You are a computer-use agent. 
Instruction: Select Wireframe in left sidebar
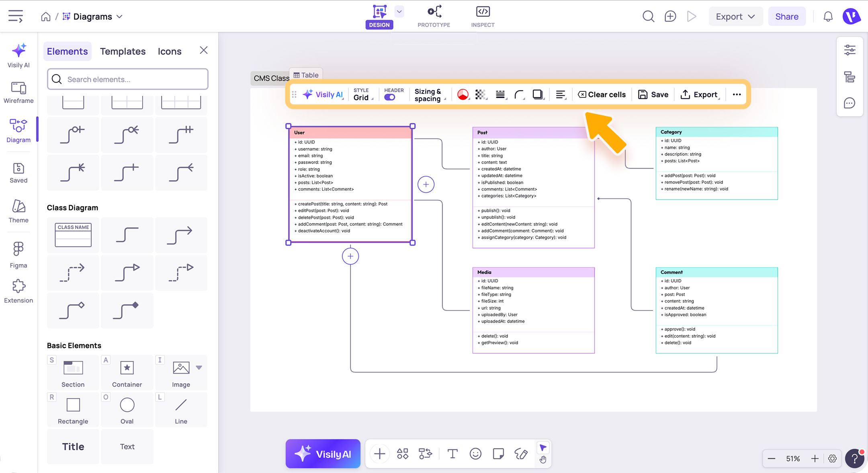(x=18, y=93)
